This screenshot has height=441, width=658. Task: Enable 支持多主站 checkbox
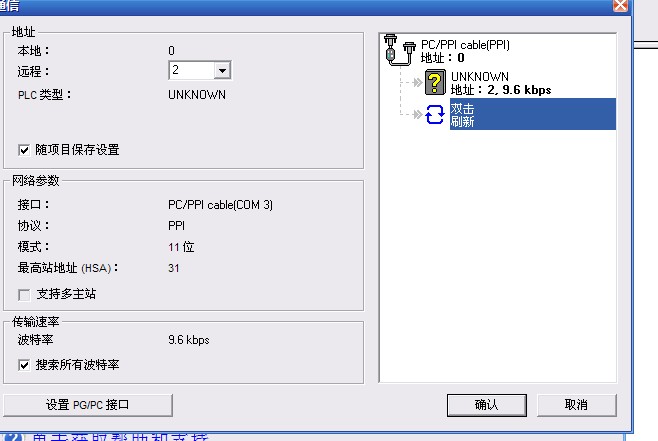tap(24, 295)
